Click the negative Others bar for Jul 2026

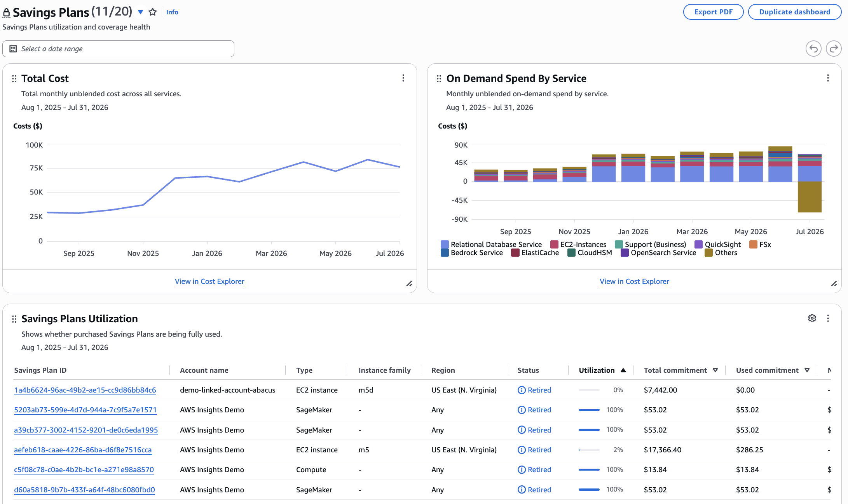pyautogui.click(x=810, y=197)
